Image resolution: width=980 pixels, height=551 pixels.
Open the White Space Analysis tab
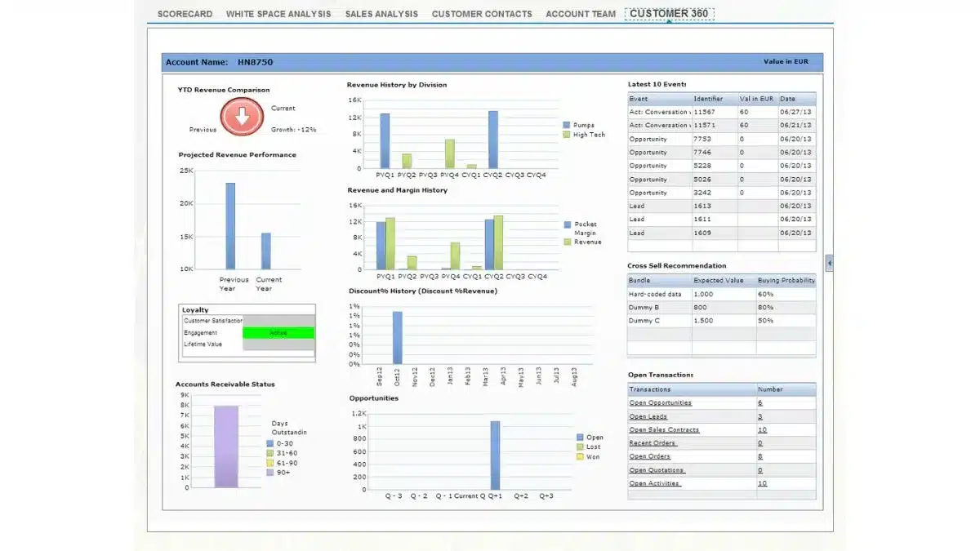coord(278,14)
